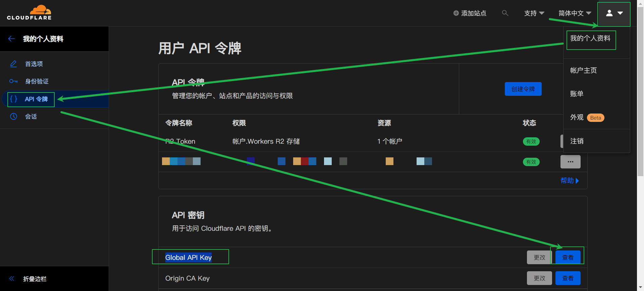Expand the 简体中文 language dropdown
This screenshot has height=291, width=644.
click(x=575, y=13)
